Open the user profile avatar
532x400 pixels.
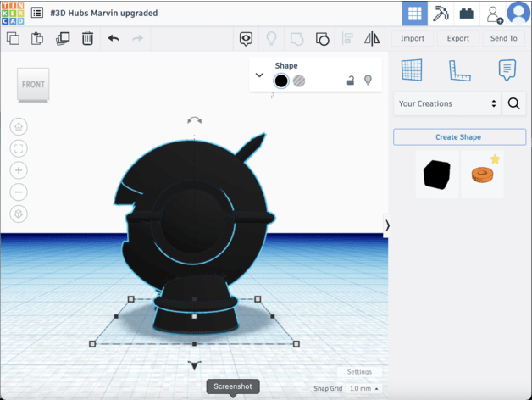point(518,13)
